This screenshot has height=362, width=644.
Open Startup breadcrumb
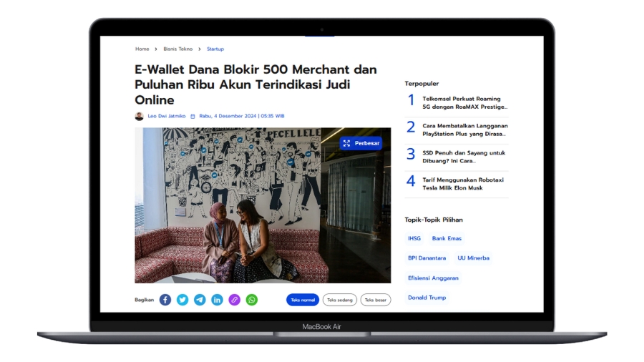[215, 49]
